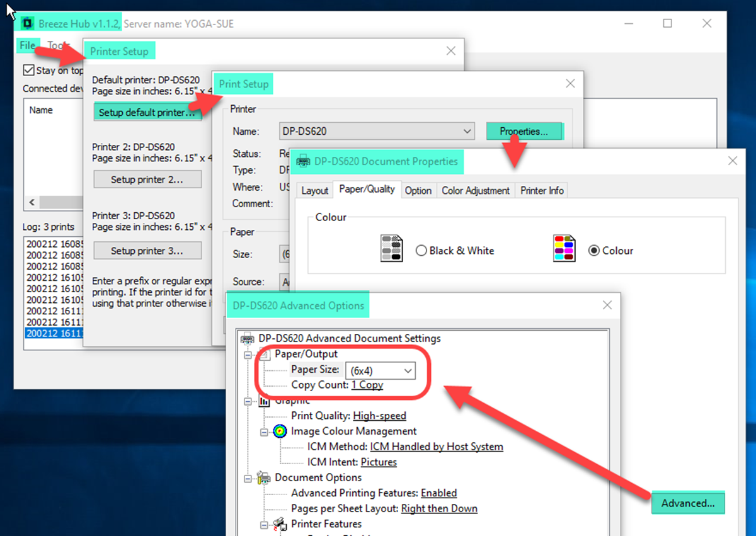Close the Advanced Options dialog
Image resolution: width=756 pixels, height=536 pixels.
[607, 305]
